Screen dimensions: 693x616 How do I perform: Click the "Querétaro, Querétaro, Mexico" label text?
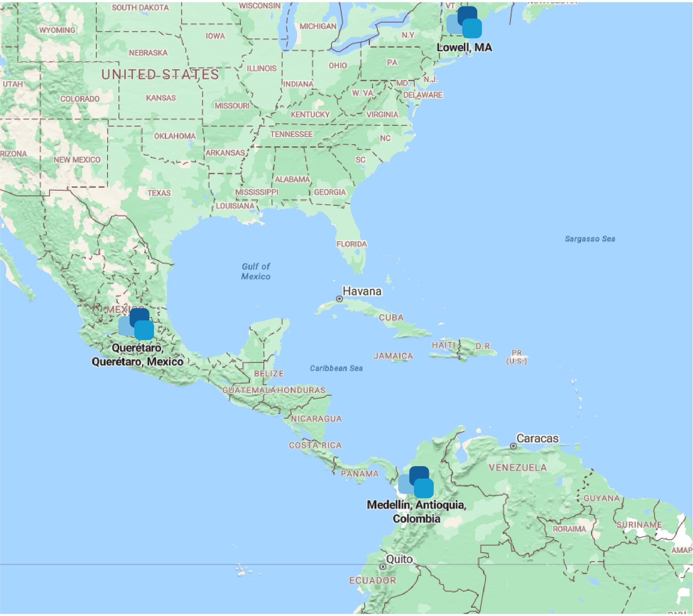coord(137,355)
